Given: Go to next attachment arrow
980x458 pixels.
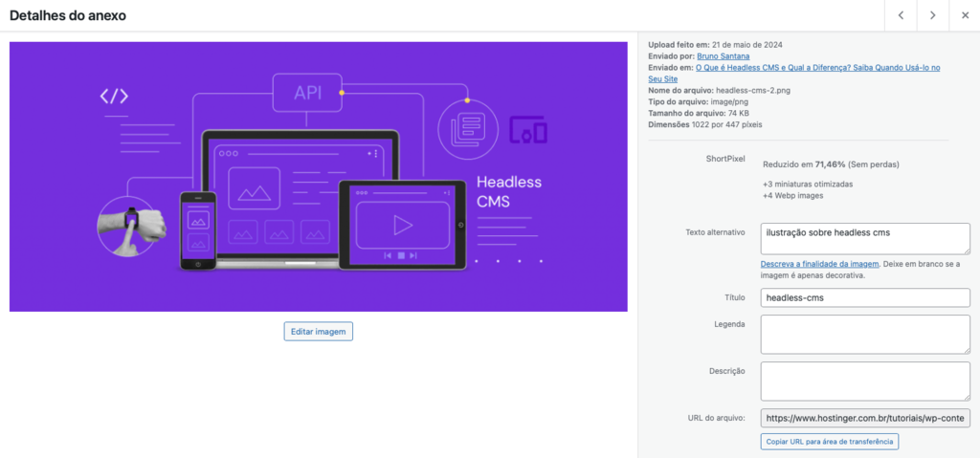Looking at the screenshot, I should tap(932, 15).
